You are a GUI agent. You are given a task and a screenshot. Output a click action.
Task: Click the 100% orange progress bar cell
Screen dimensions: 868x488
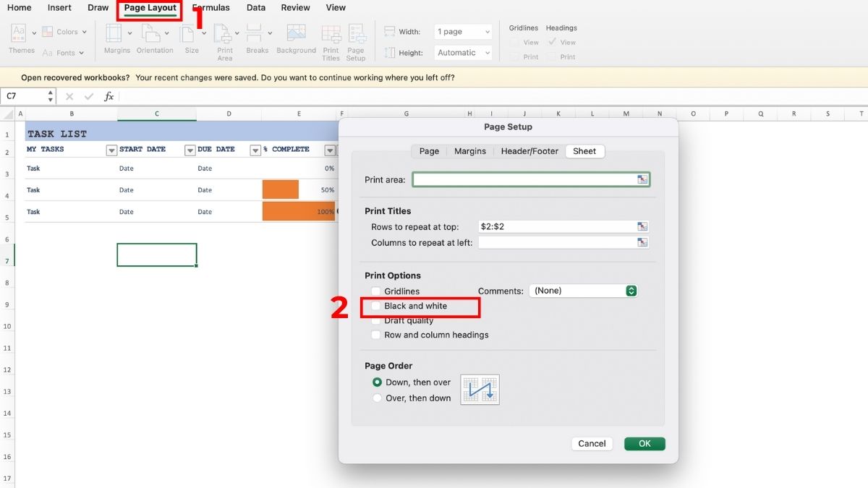coord(299,212)
